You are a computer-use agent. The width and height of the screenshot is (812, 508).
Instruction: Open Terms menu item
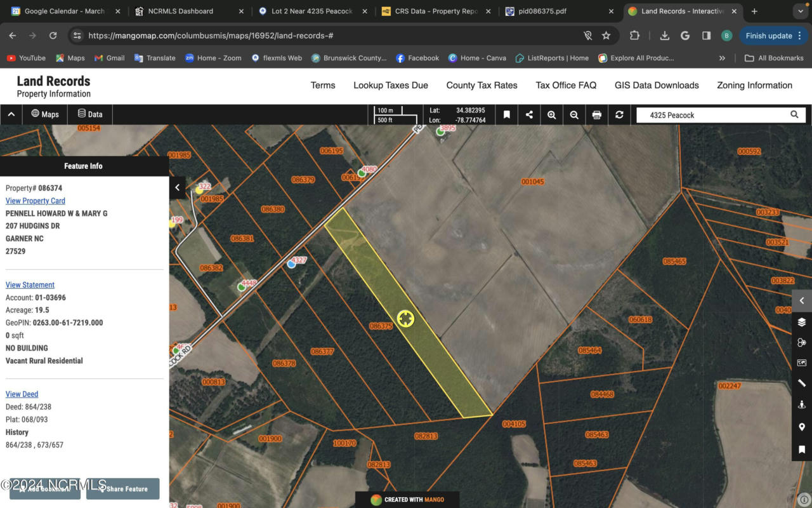coord(323,85)
